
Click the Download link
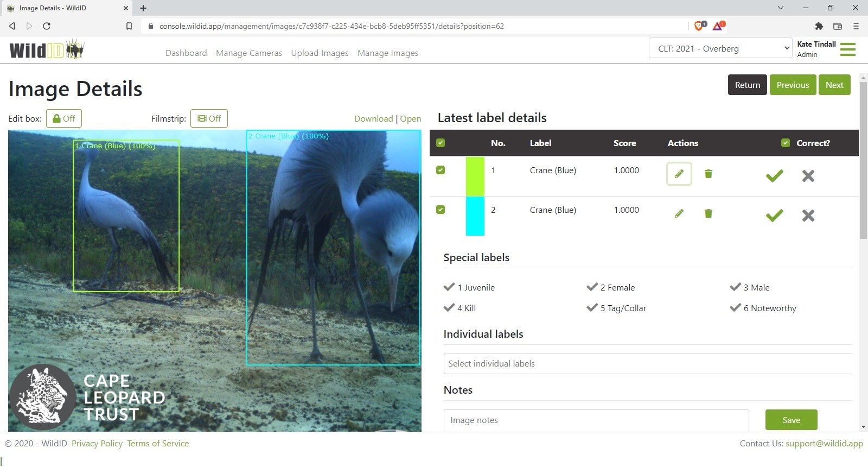coord(373,119)
